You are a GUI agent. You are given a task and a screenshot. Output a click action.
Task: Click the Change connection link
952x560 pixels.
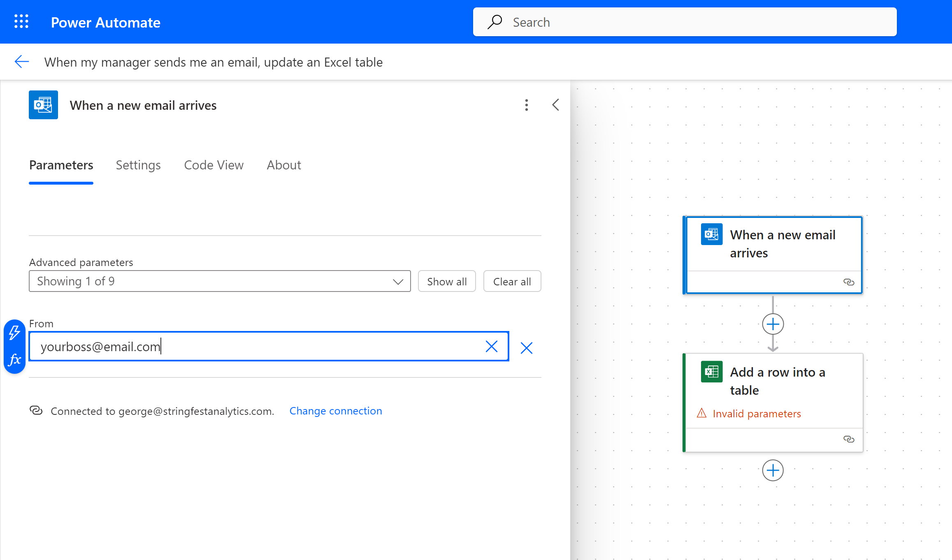click(336, 411)
